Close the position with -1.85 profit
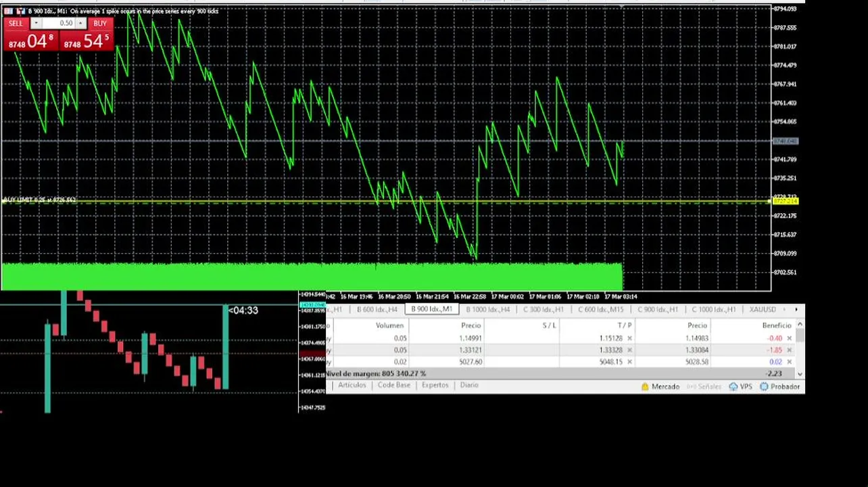 789,350
